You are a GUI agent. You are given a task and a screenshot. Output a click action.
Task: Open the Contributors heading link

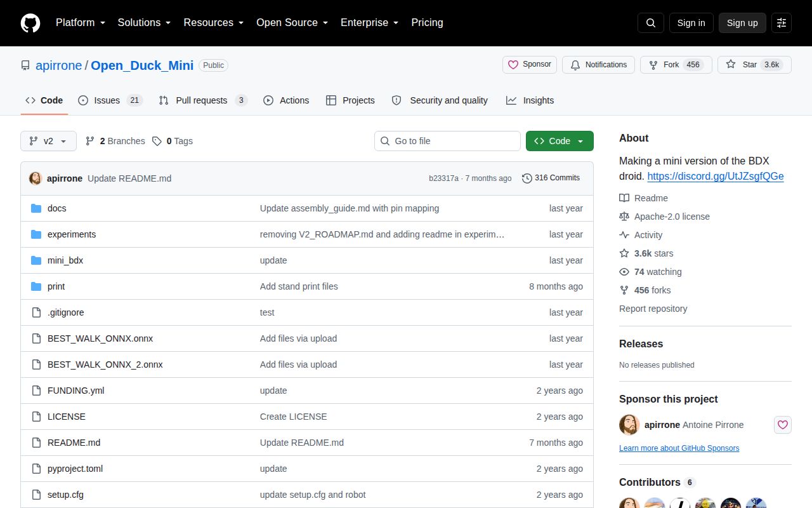(x=657, y=482)
